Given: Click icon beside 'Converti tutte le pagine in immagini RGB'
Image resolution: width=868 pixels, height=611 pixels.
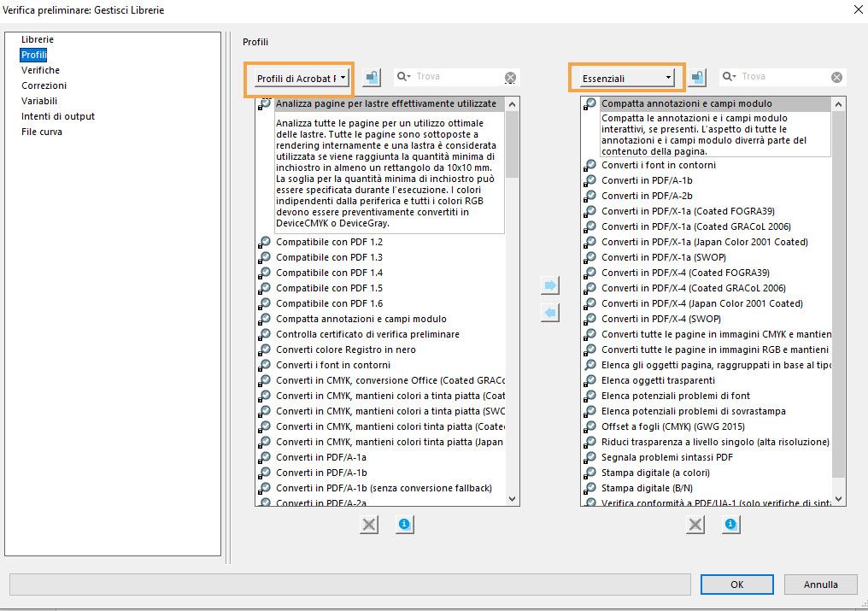Looking at the screenshot, I should tap(590, 350).
